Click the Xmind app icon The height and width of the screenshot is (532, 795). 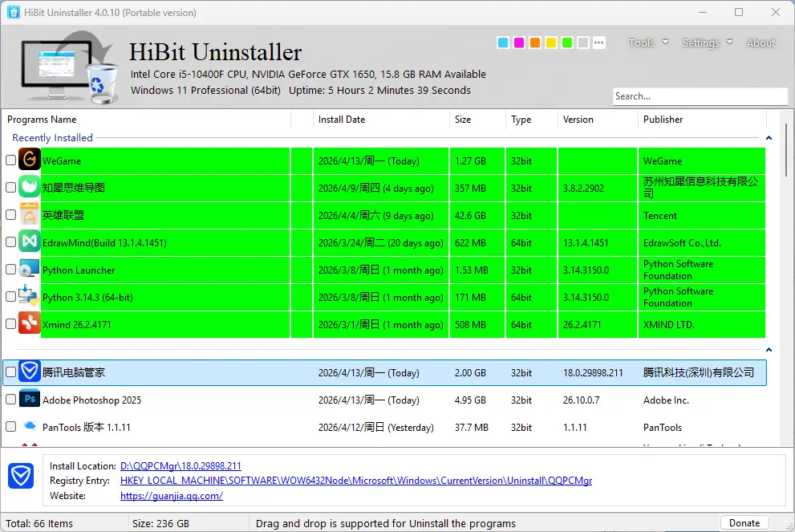(30, 324)
